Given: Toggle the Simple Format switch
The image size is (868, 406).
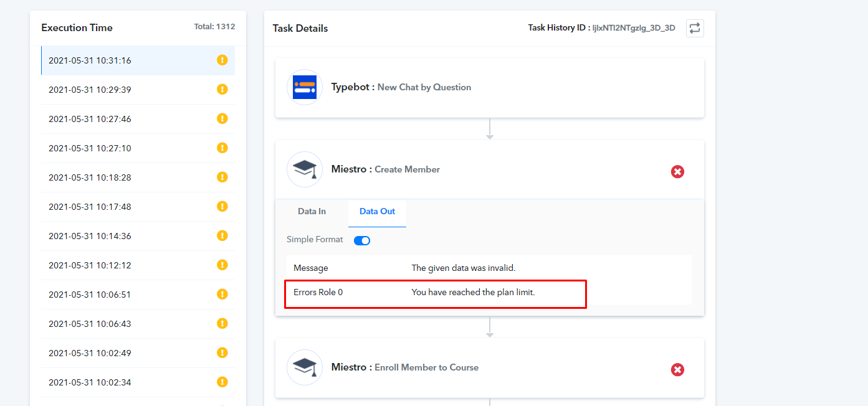Looking at the screenshot, I should click(362, 240).
